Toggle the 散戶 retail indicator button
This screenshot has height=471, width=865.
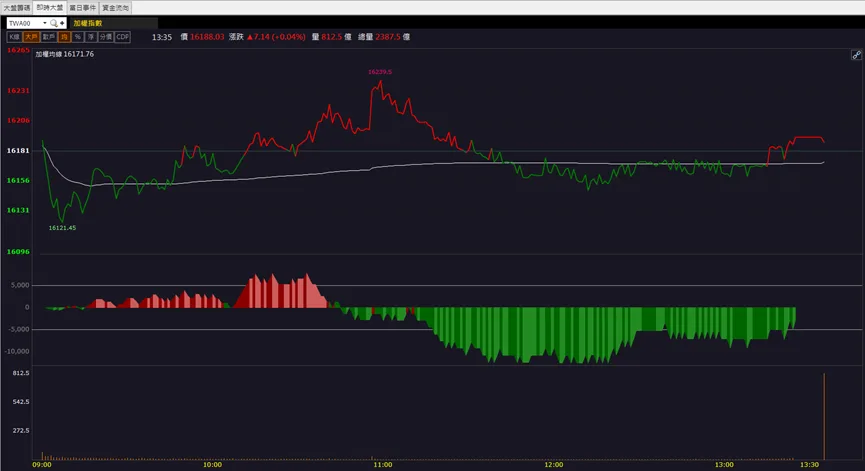tap(49, 37)
